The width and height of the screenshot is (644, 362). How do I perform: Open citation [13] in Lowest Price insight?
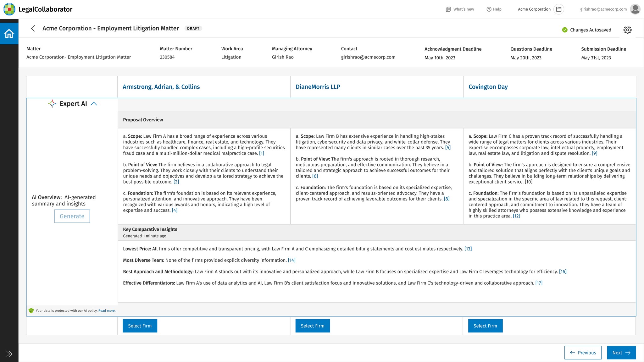[x=468, y=249]
